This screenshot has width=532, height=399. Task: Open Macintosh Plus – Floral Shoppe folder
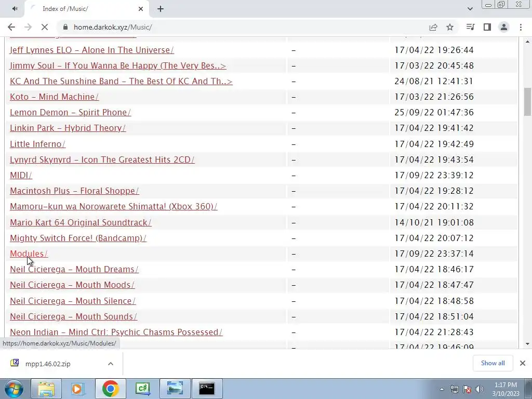pyautogui.click(x=74, y=191)
